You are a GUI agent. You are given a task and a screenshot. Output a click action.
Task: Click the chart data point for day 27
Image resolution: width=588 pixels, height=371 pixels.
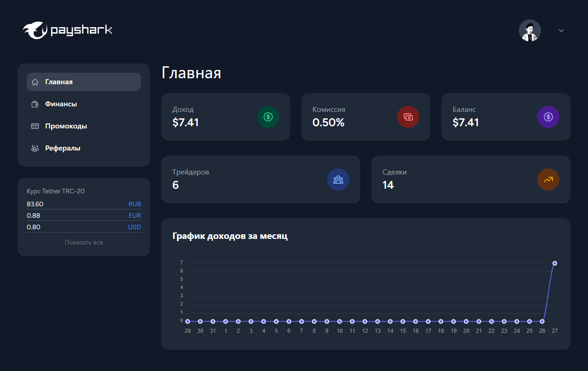tap(555, 263)
